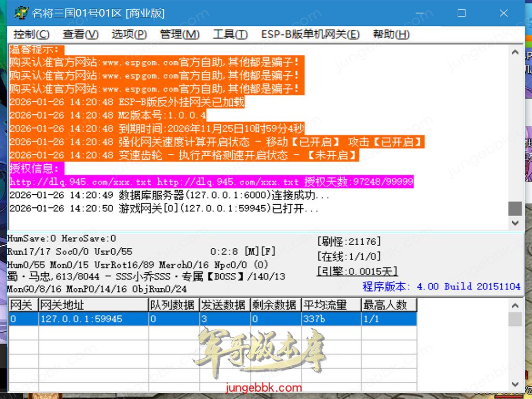Viewport: 532px width, 399px height.
Task: Click the 队列数据 column header
Action: (x=174, y=305)
